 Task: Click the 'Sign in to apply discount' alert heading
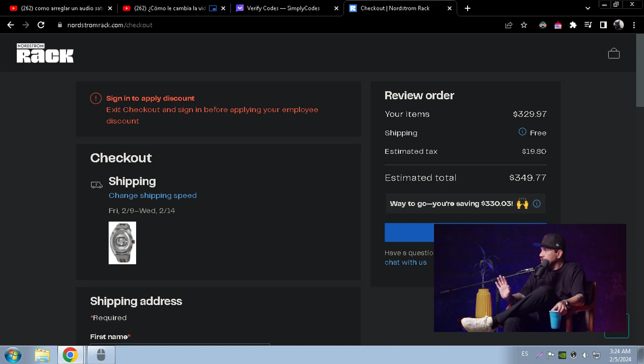pyautogui.click(x=150, y=98)
